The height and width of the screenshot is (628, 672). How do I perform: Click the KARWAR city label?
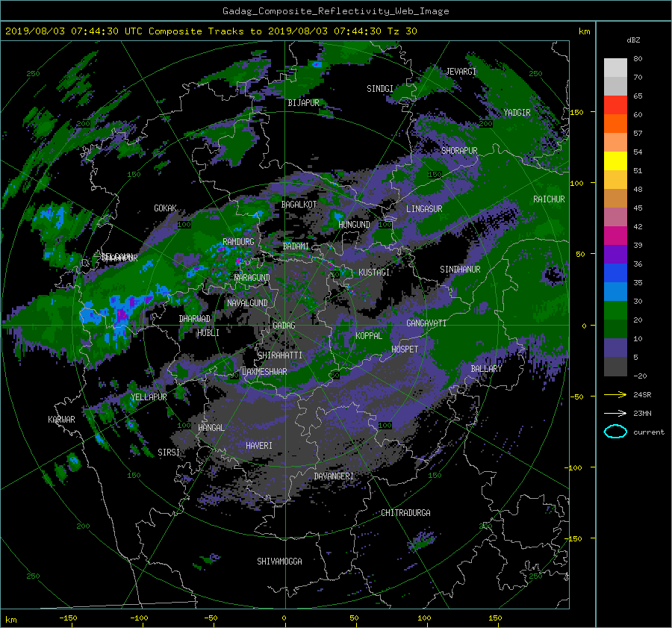[x=61, y=420]
